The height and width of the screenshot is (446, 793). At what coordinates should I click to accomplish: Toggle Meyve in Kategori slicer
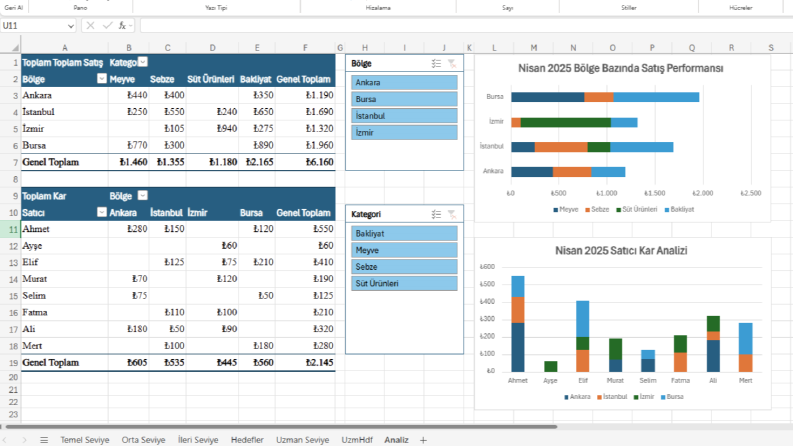coord(404,250)
